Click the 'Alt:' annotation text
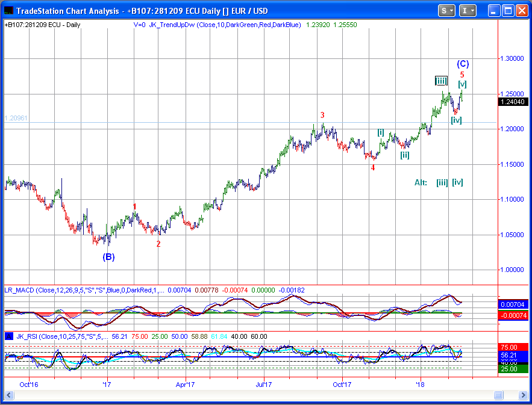 [x=421, y=183]
